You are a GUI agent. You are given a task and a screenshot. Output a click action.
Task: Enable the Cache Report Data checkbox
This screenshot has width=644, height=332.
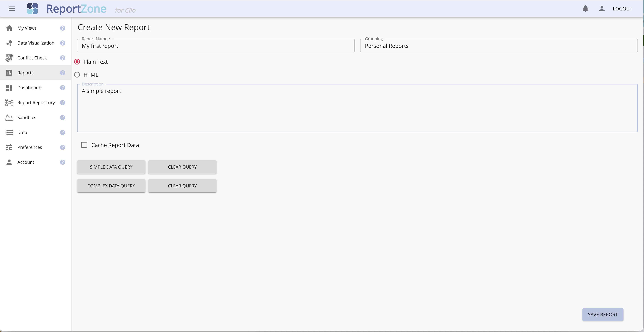[84, 145]
